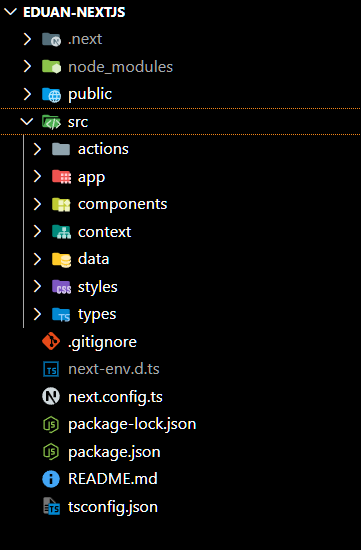Expand the types folder chevron
This screenshot has width=361, height=550.
(37, 314)
